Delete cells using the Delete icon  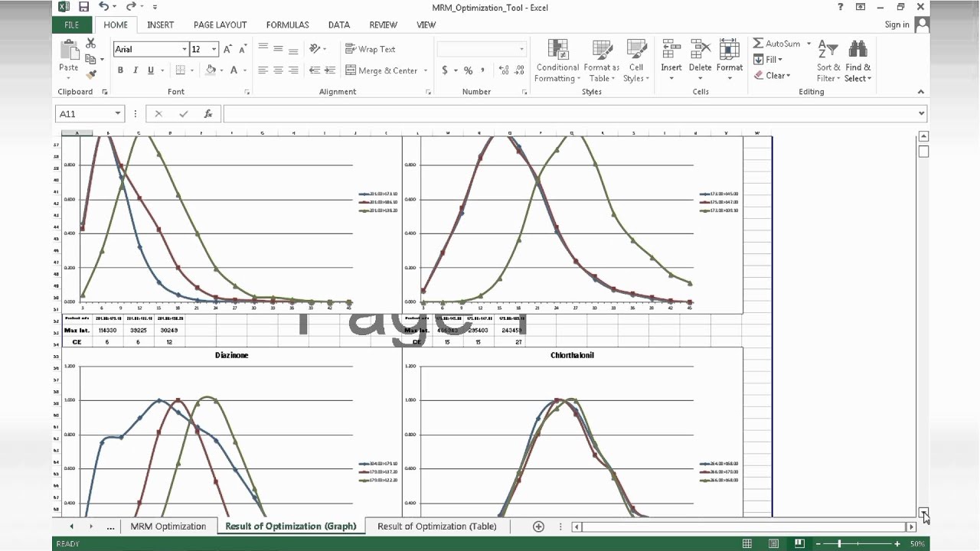coord(700,51)
